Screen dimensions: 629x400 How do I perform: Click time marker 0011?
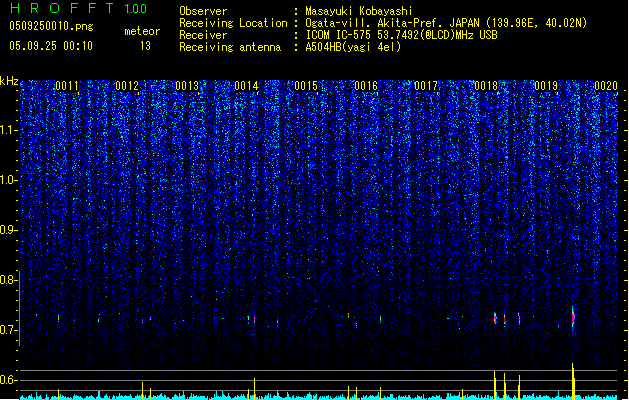67,86
